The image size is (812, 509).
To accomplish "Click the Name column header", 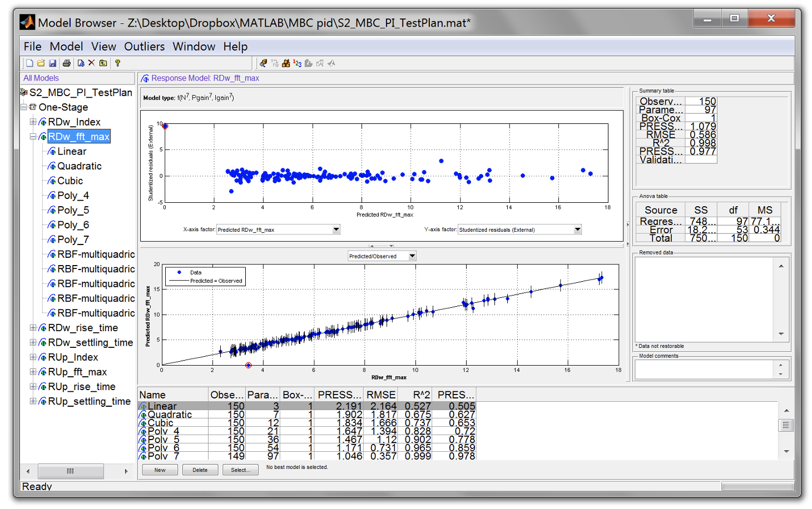I will point(173,395).
